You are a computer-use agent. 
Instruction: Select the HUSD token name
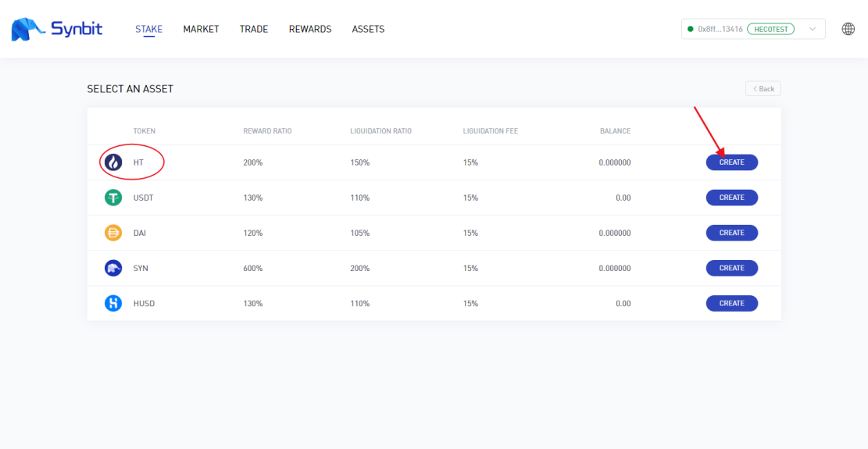tap(144, 303)
